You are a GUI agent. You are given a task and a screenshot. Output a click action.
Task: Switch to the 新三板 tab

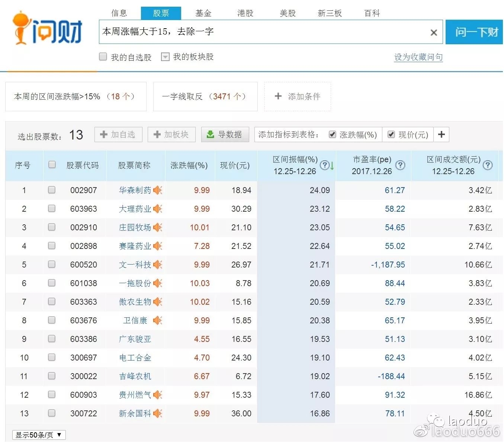(330, 13)
